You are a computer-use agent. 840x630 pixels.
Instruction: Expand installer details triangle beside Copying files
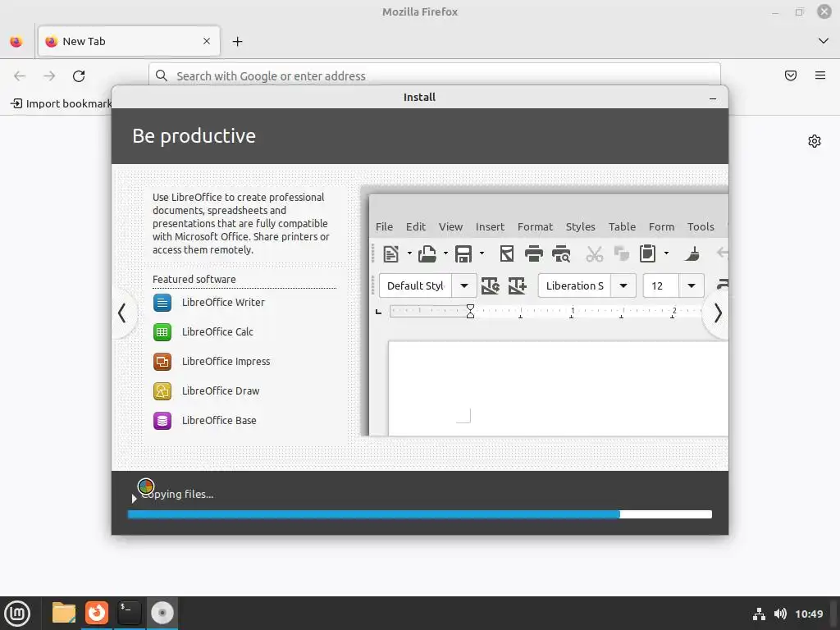134,499
